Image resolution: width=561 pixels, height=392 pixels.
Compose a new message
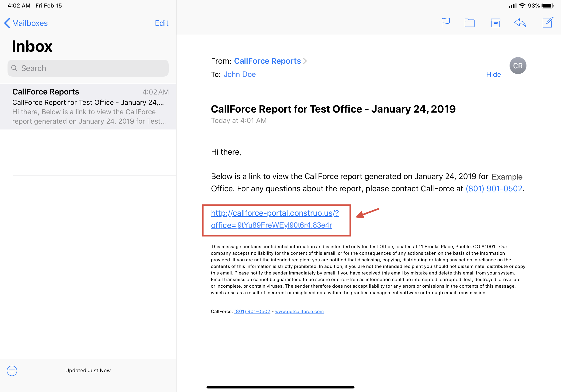(548, 23)
